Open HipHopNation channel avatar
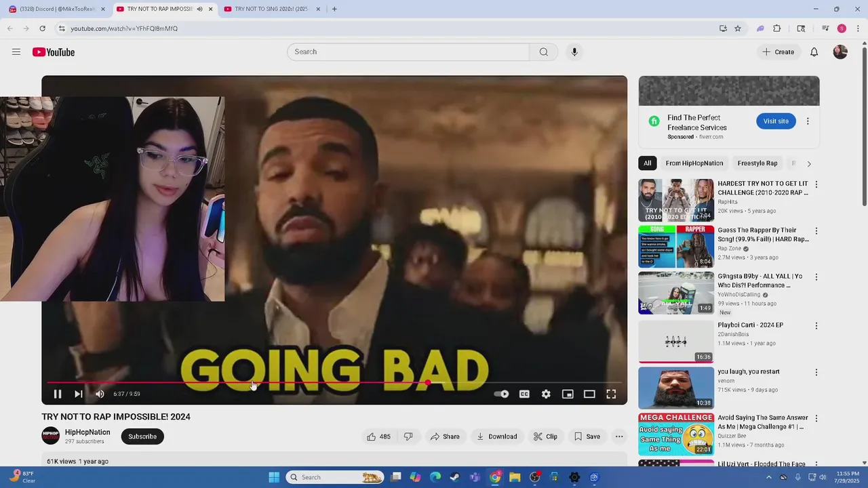Viewport: 868px width, 488px height. click(51, 436)
